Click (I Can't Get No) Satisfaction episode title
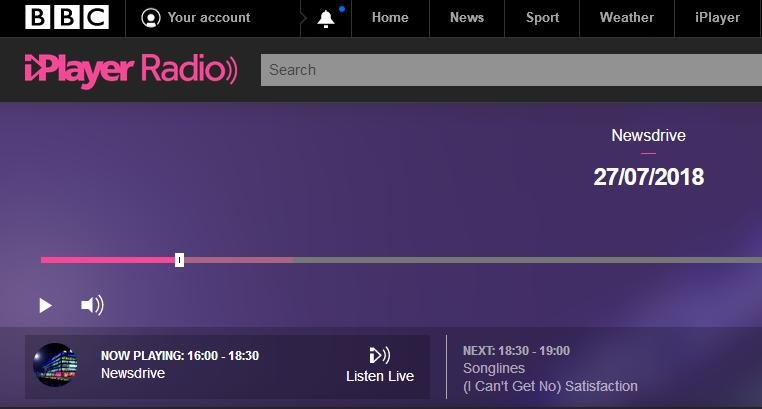 [x=550, y=387]
